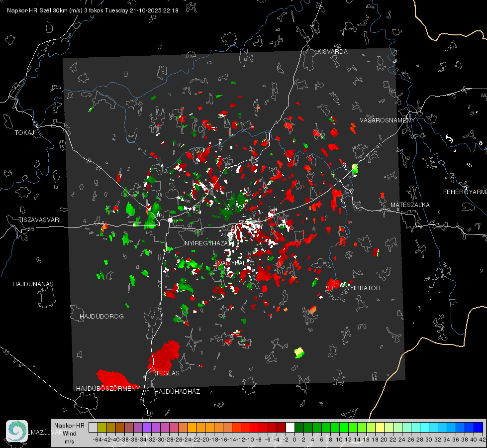
Task: Click the TOKAJ town label
Action: (24, 133)
